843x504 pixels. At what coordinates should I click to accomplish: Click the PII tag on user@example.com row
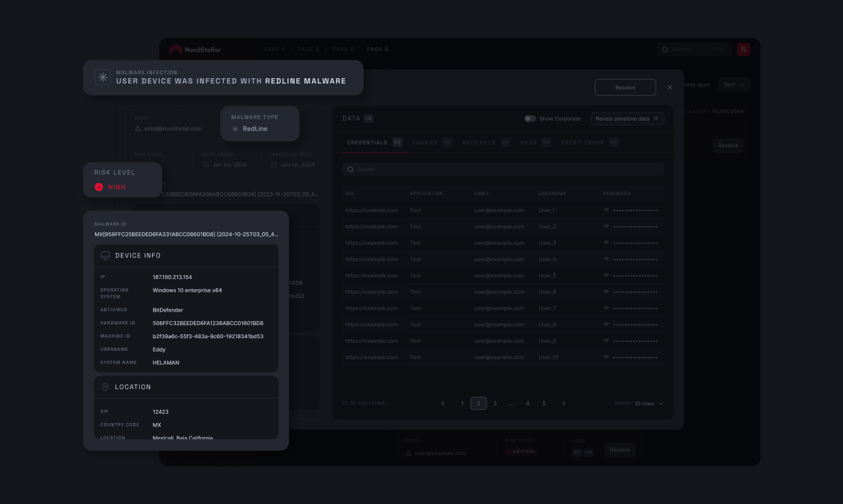coord(577,452)
